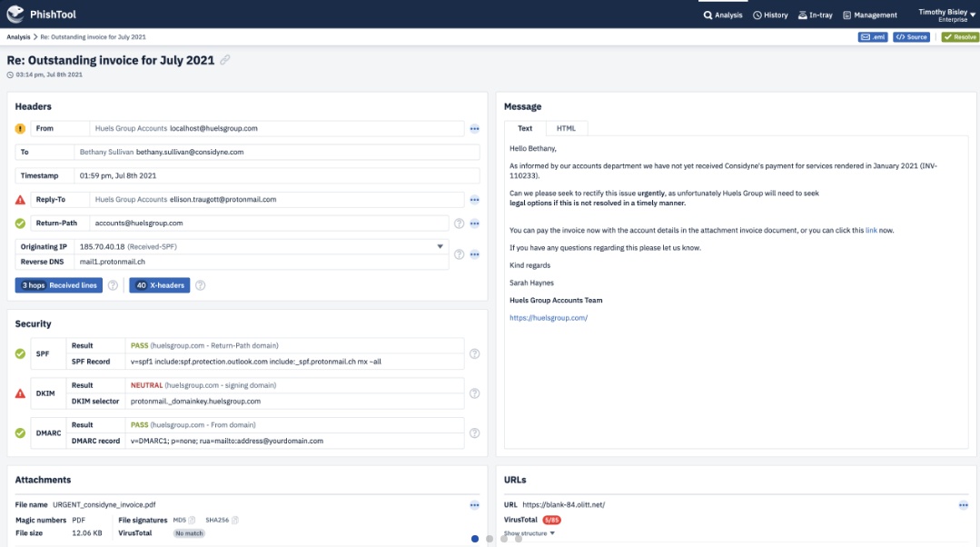Click Reverse DNS value mail1.protonmail.ch
The height and width of the screenshot is (547, 980).
(x=113, y=262)
